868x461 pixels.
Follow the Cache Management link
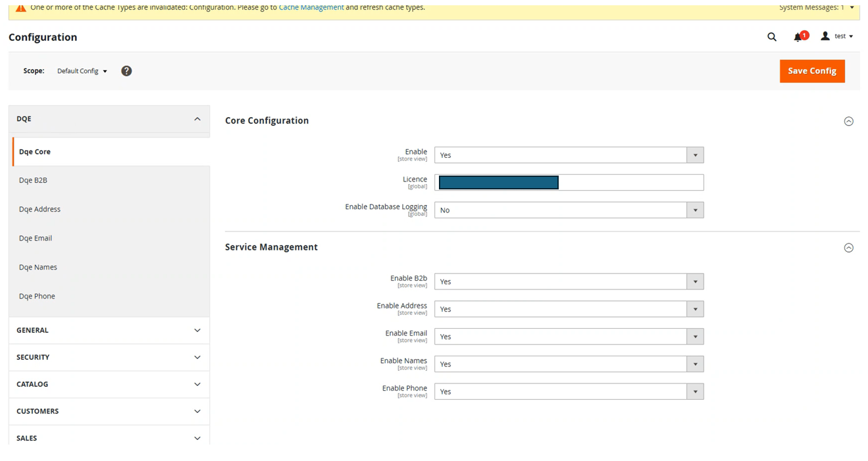click(x=311, y=7)
